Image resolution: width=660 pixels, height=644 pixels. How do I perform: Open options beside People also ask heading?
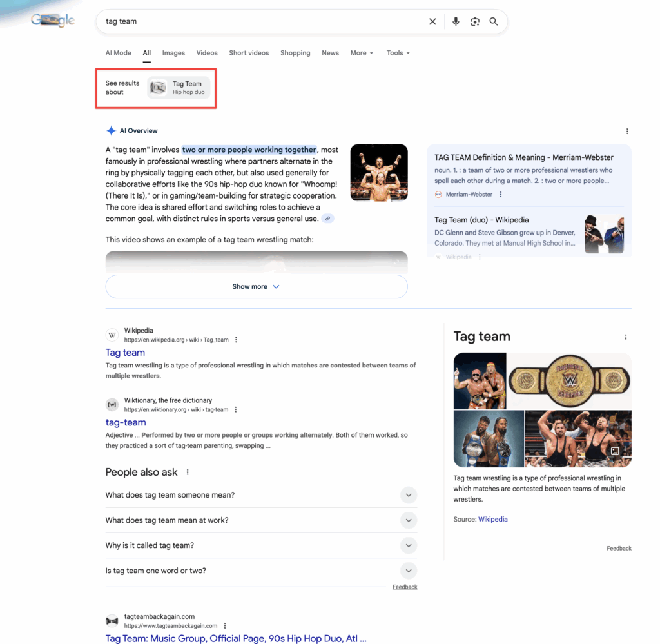click(188, 472)
